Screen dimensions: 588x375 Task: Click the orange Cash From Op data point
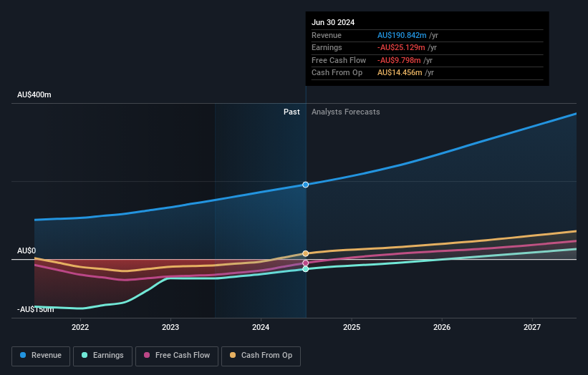tap(306, 253)
